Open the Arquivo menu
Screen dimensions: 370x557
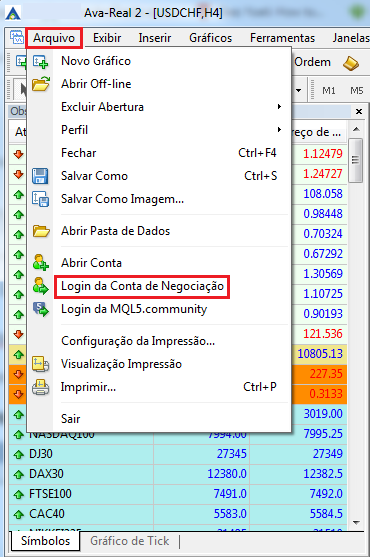point(54,38)
